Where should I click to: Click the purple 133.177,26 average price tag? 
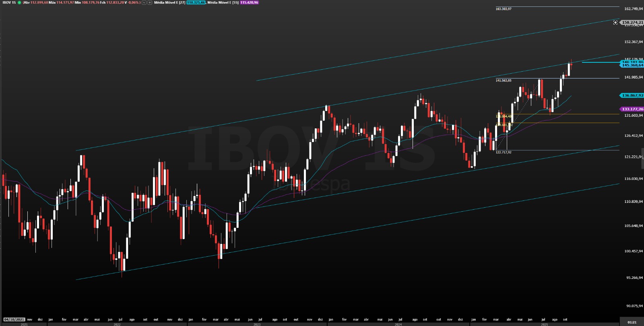(632, 109)
